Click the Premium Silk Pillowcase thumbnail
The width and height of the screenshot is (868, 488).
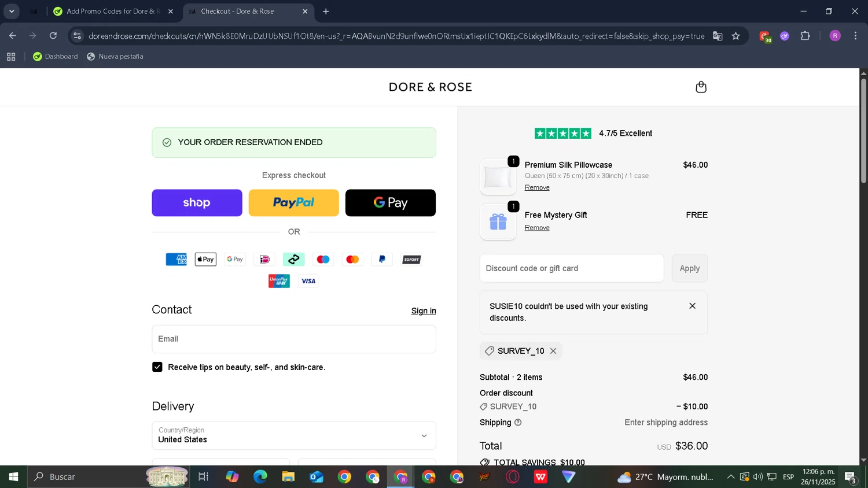click(498, 177)
